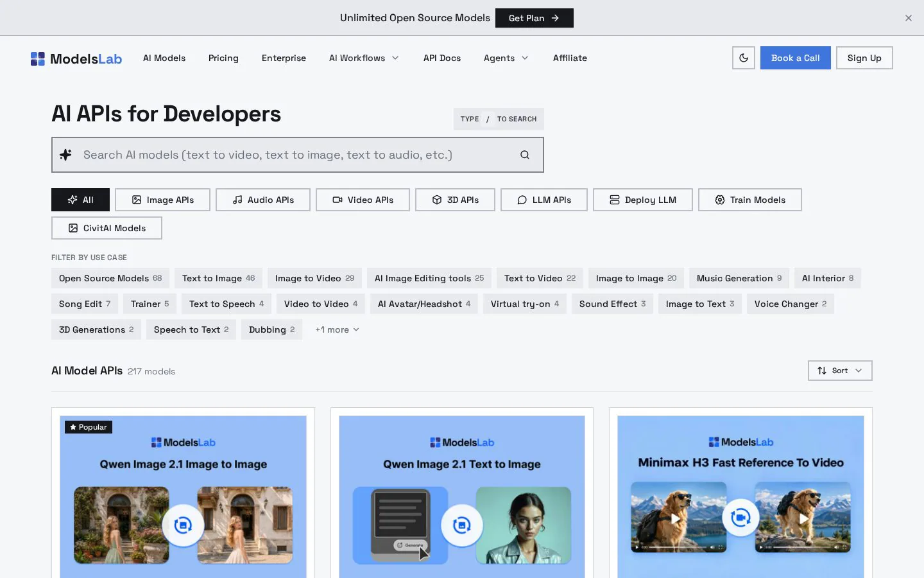Select the LLM APIs tab
The image size is (924, 578).
coord(544,200)
